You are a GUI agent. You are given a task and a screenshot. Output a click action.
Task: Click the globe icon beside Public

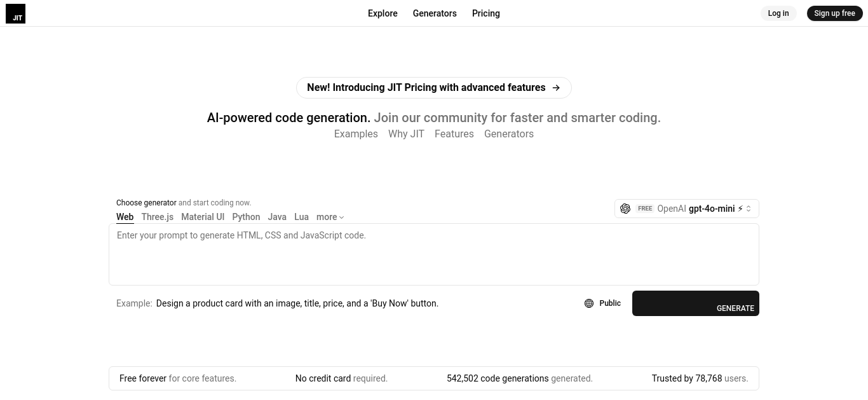click(x=589, y=303)
